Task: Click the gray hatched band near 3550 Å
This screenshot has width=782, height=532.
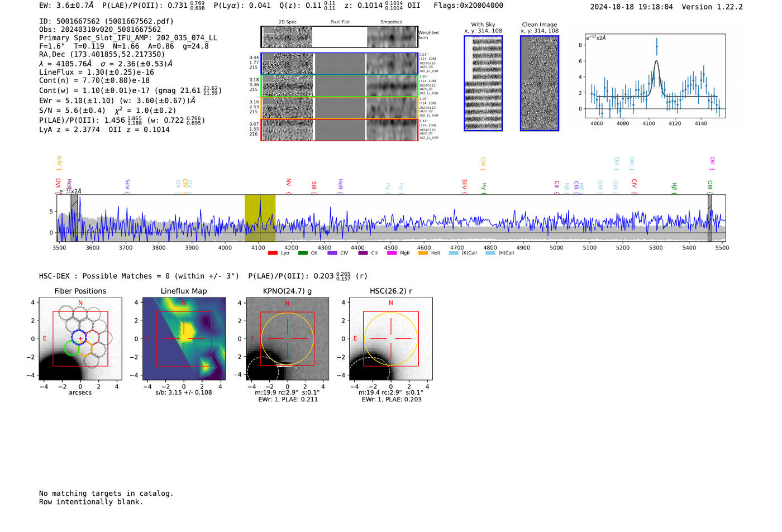Action: click(x=74, y=218)
